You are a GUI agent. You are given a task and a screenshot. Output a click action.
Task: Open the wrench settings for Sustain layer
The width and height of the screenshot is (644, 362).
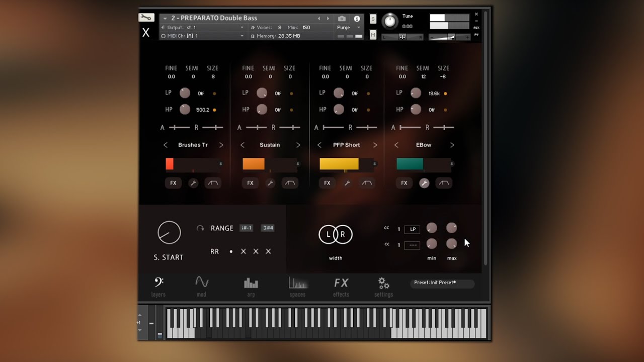point(270,184)
